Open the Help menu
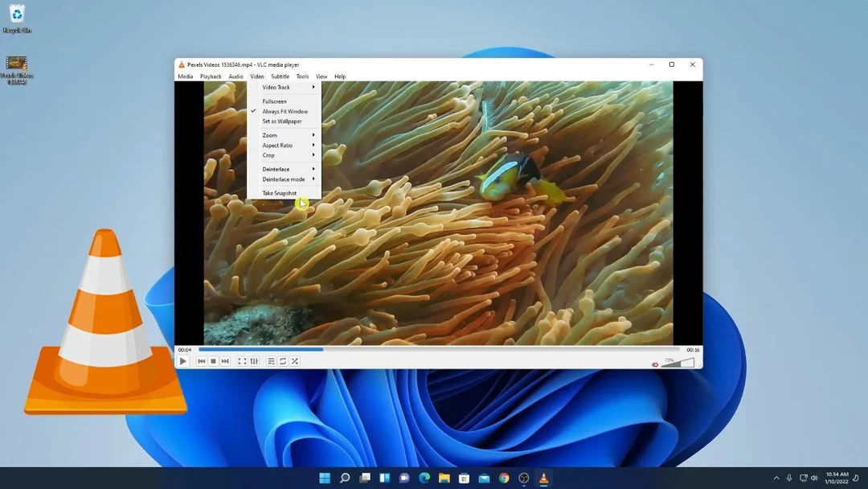 point(340,76)
